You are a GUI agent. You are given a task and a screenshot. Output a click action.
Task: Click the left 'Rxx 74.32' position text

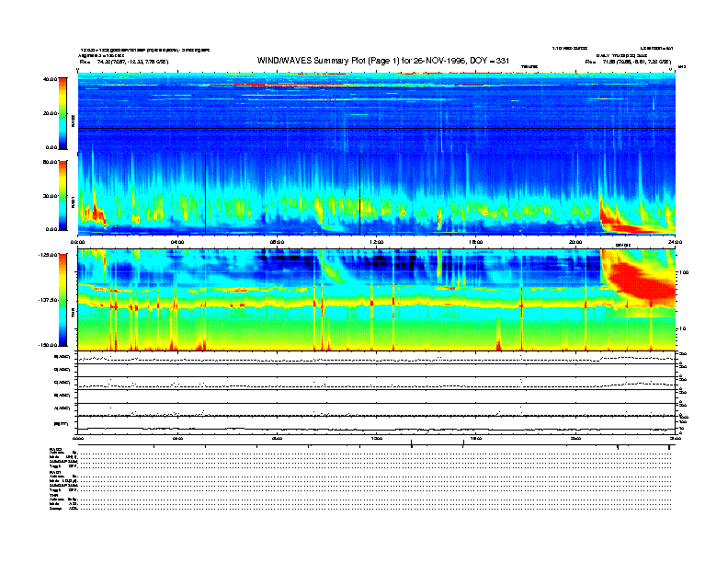pos(124,62)
